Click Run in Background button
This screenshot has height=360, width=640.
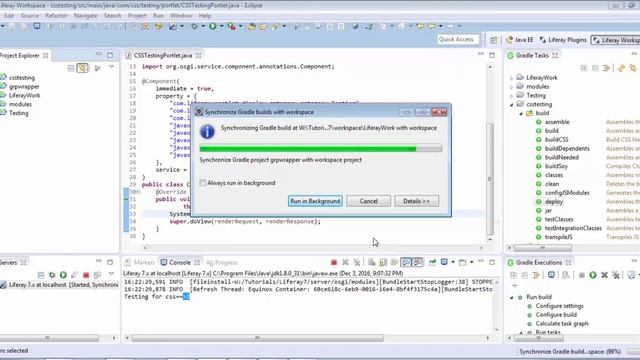click(315, 201)
